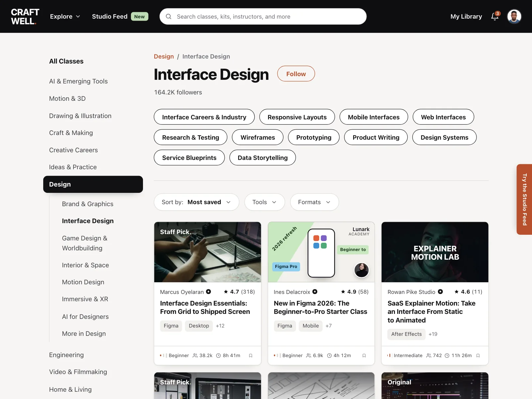Open My Library
Image resolution: width=532 pixels, height=399 pixels.
point(466,16)
